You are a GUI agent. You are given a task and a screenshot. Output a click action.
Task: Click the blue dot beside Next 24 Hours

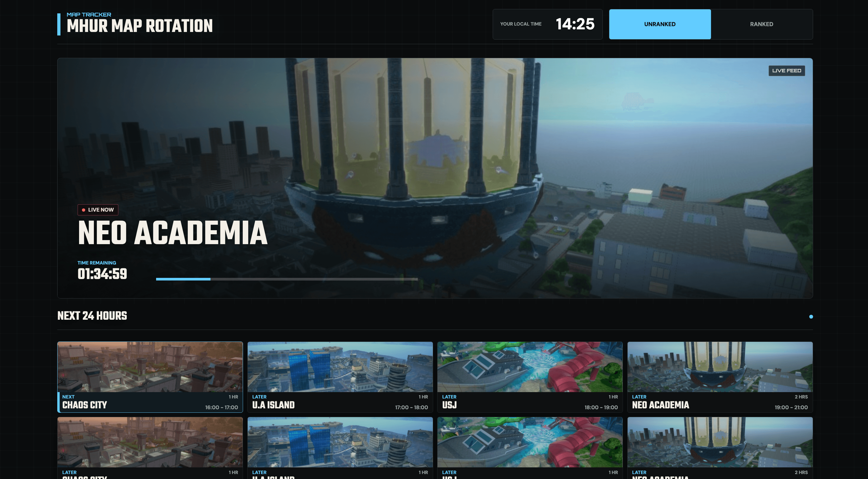tap(811, 317)
